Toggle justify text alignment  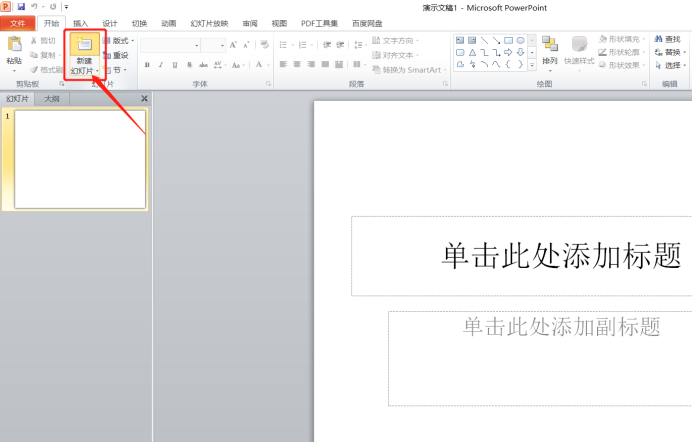325,65
